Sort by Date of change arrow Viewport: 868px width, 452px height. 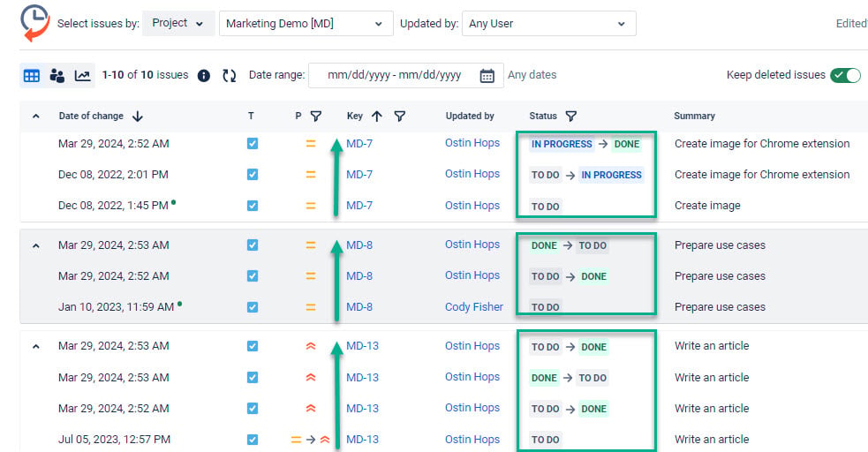click(x=137, y=117)
